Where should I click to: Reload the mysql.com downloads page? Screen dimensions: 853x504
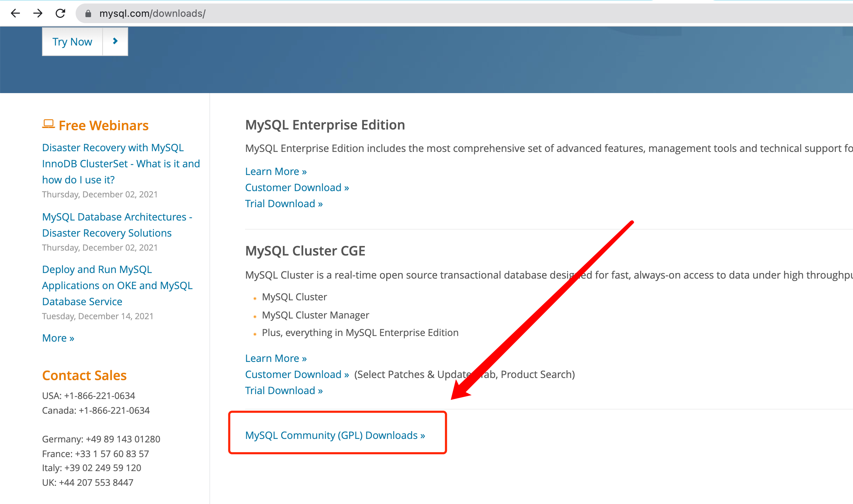60,13
